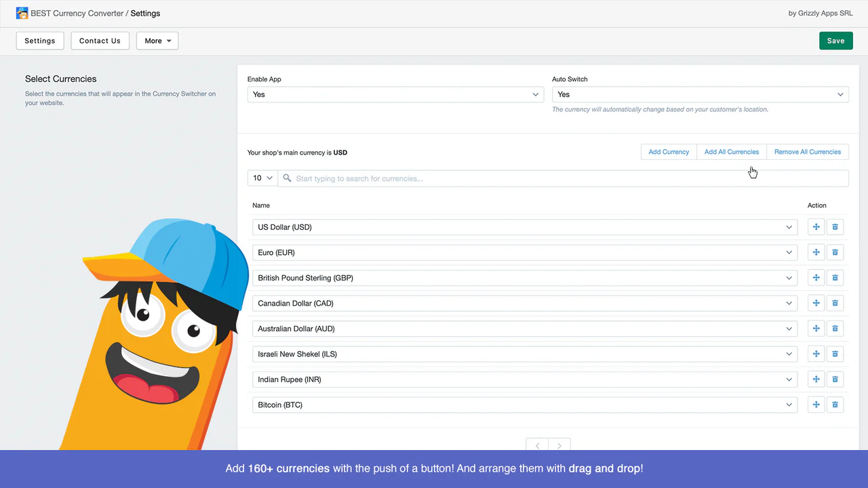Open the US Dollar (USD) currency selector
The image size is (868, 488).
(x=524, y=227)
